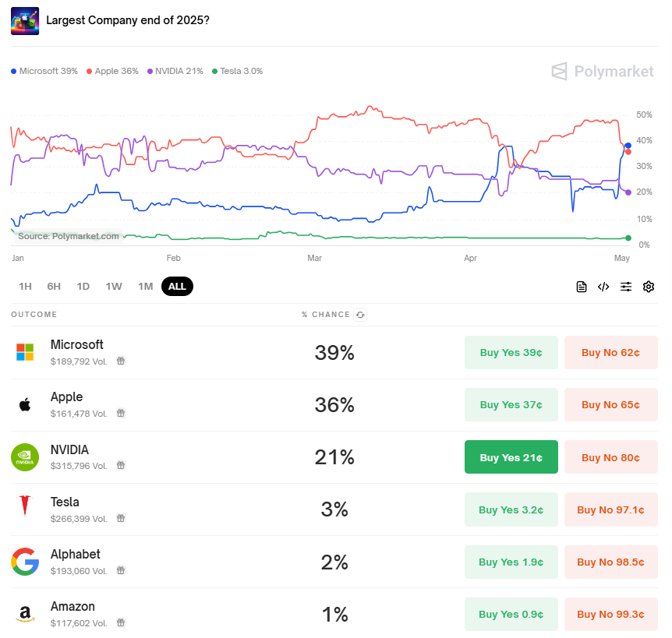This screenshot has width=672, height=638.
Task: Click the Tesla 3.0% legend dot
Action: [214, 72]
